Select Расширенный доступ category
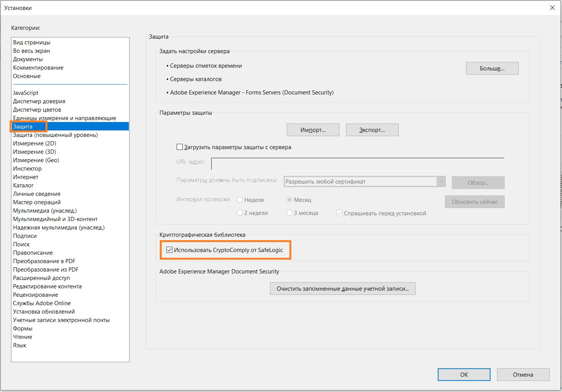 (x=70, y=278)
